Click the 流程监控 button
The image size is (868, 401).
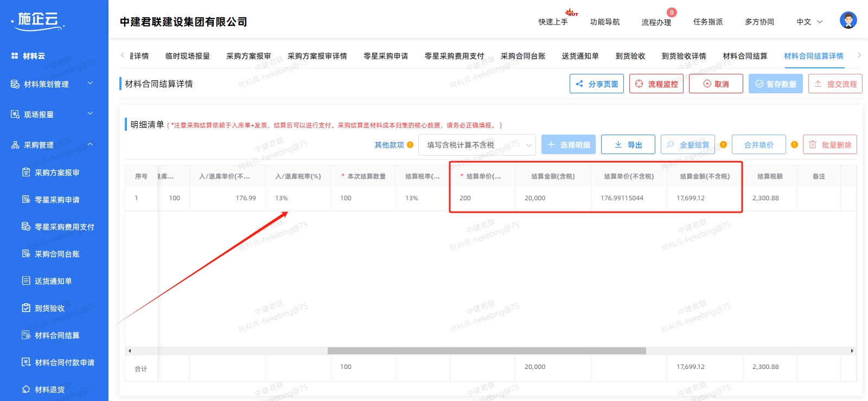[x=656, y=84]
